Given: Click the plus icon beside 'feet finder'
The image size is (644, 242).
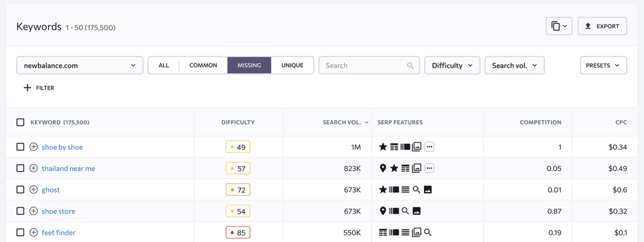Looking at the screenshot, I should 34,232.
